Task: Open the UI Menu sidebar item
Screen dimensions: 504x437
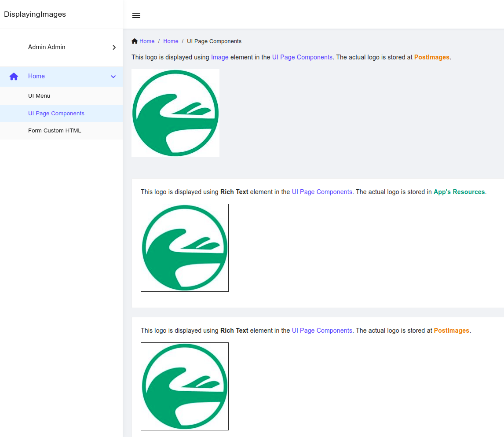Action: coord(62,96)
